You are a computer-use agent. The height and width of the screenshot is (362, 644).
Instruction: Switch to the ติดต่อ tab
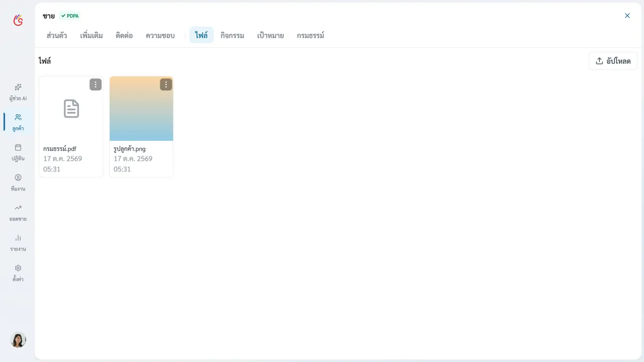tap(124, 35)
